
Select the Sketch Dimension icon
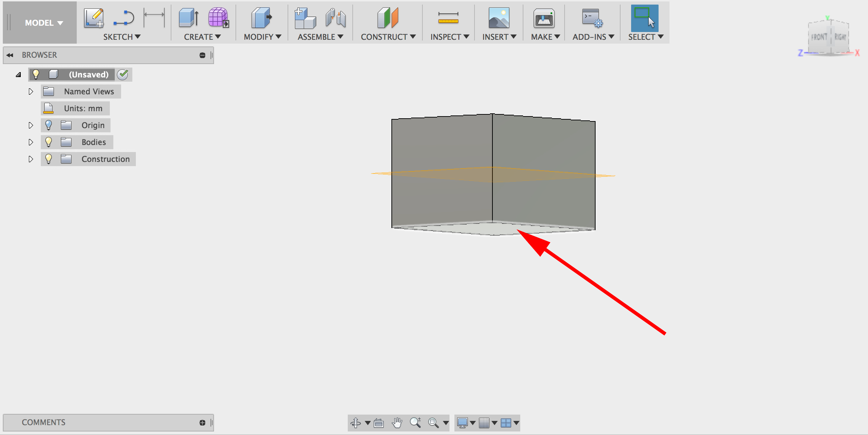(x=154, y=18)
